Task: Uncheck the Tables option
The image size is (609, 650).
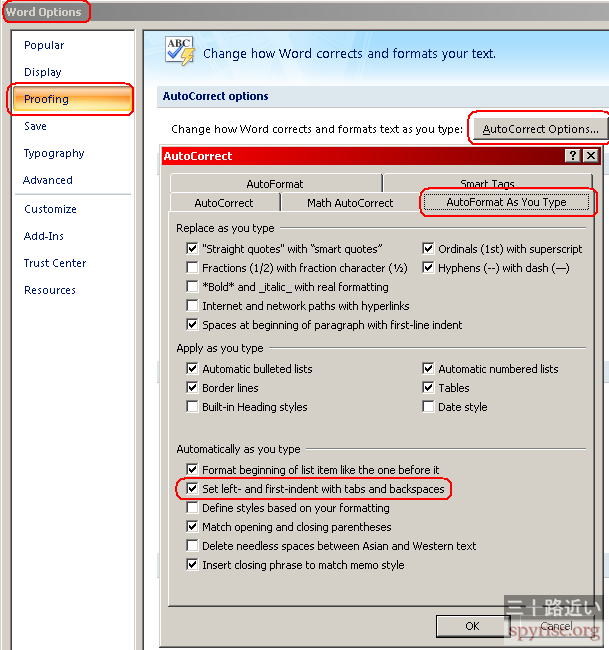Action: tap(428, 388)
